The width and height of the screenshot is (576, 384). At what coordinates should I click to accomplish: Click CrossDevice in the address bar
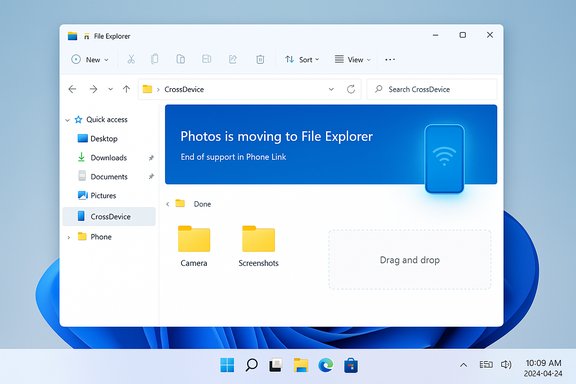click(x=184, y=89)
